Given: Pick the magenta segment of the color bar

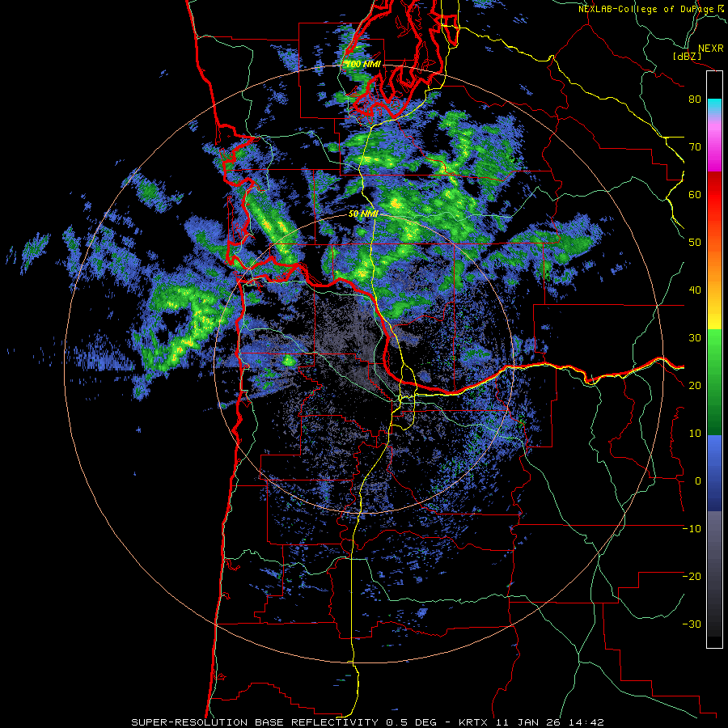Looking at the screenshot, I should [714, 149].
